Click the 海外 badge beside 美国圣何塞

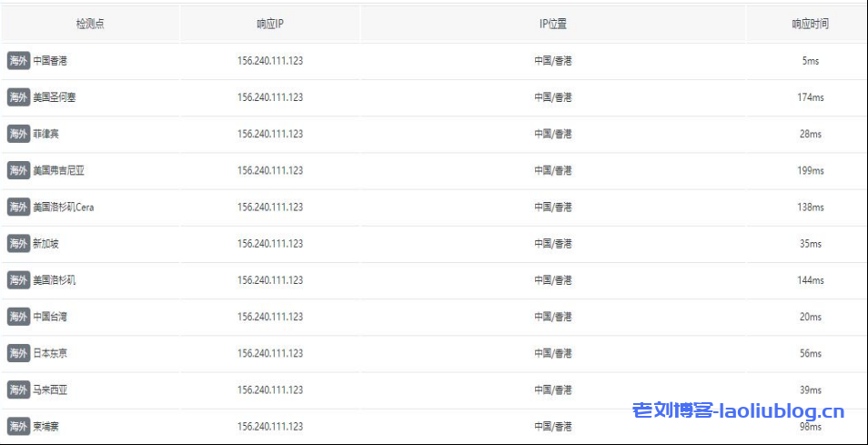[18, 97]
